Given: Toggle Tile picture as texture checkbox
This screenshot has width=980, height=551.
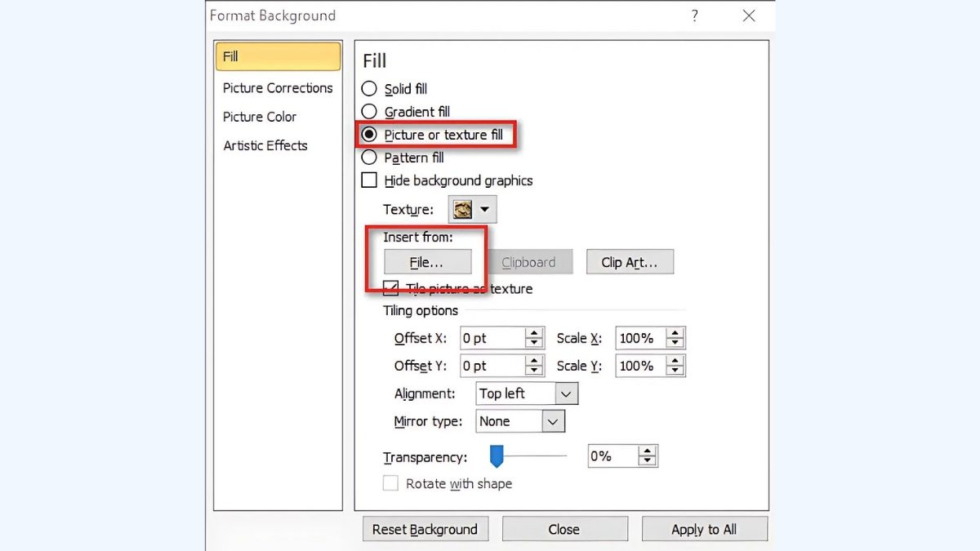Looking at the screenshot, I should [391, 288].
